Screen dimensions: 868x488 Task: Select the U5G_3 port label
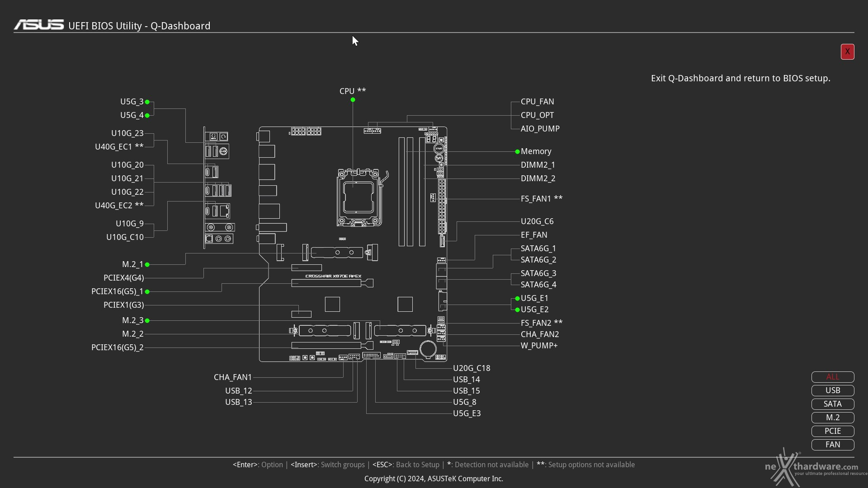click(132, 102)
